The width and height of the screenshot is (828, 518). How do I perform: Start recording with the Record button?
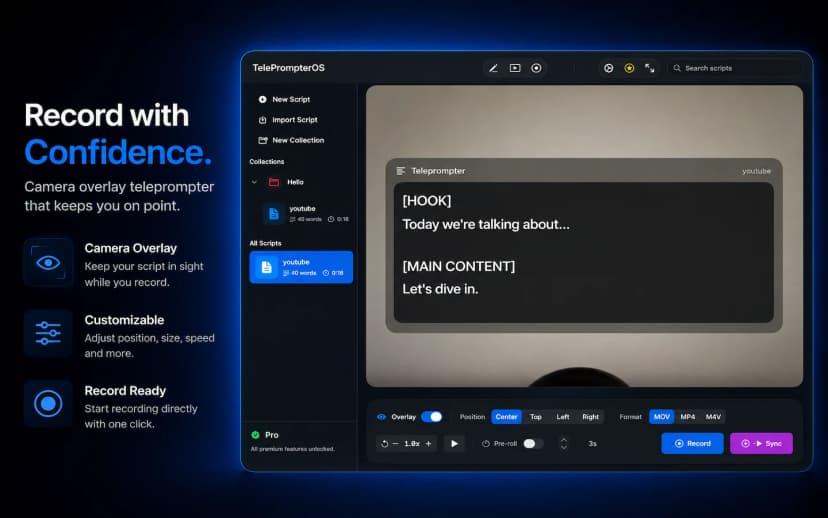pyautogui.click(x=692, y=444)
